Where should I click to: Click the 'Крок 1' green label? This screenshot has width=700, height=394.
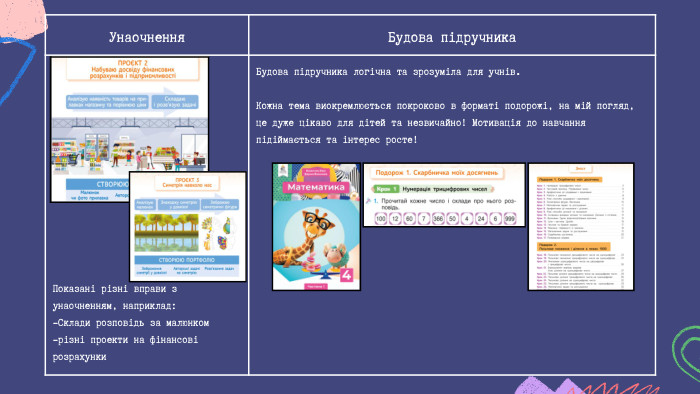click(x=386, y=189)
